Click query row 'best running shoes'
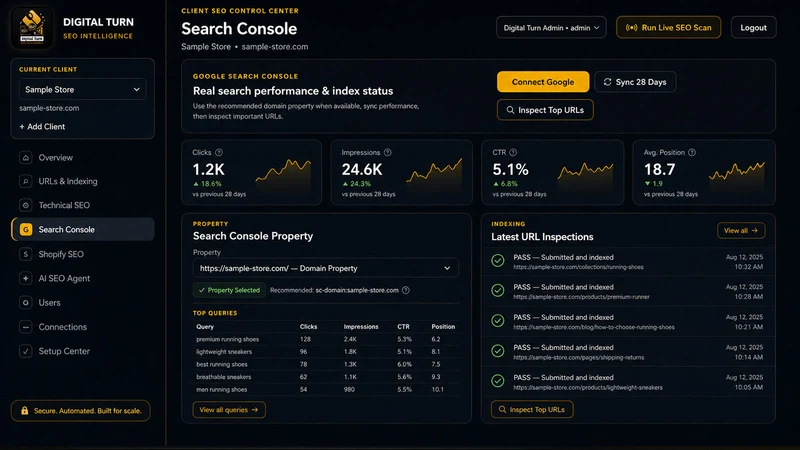Screen dimensions: 800x450 click(x=326, y=364)
